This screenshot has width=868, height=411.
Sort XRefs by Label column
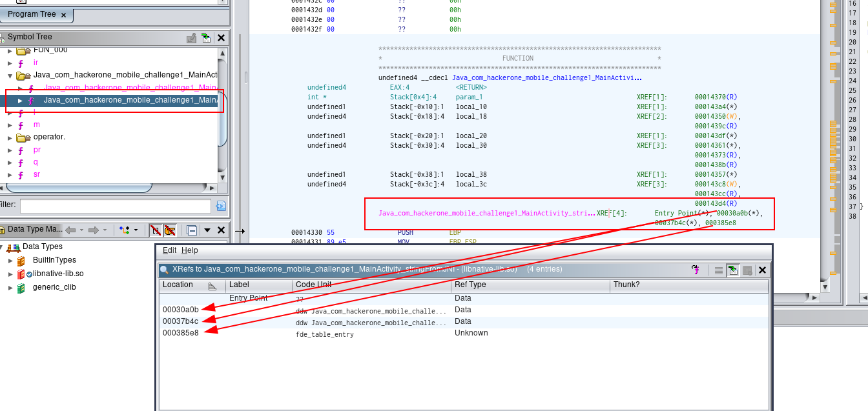(259, 285)
